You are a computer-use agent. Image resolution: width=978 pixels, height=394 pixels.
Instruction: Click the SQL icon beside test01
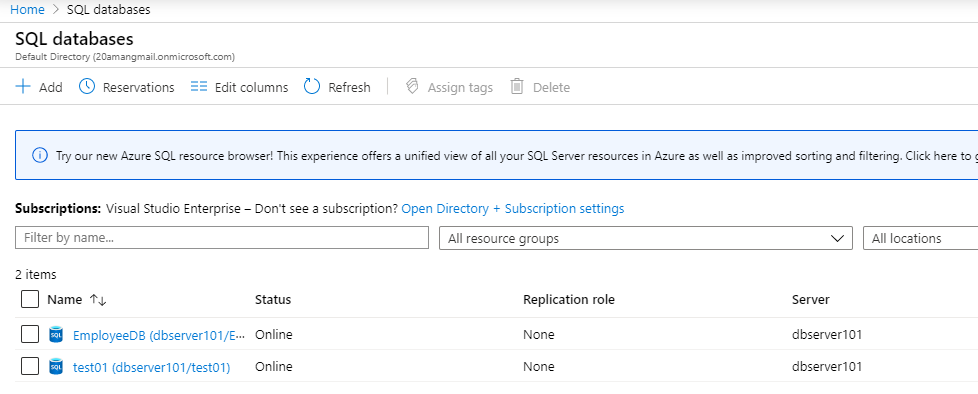[56, 367]
